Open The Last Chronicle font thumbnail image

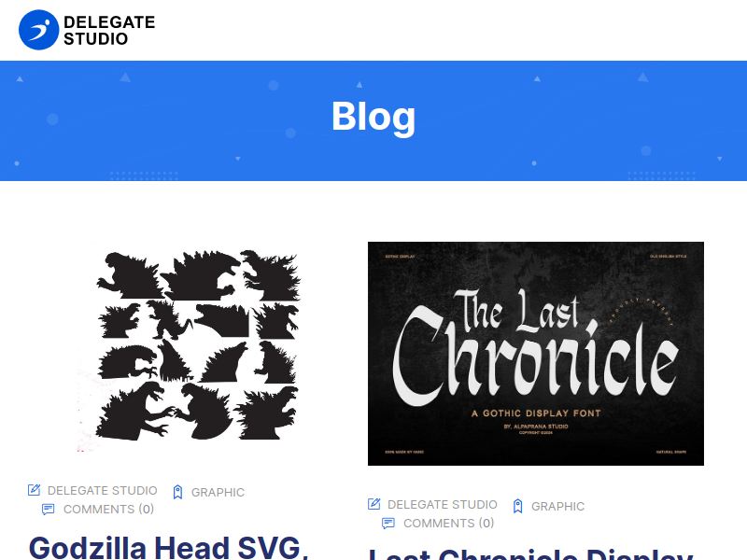click(535, 354)
